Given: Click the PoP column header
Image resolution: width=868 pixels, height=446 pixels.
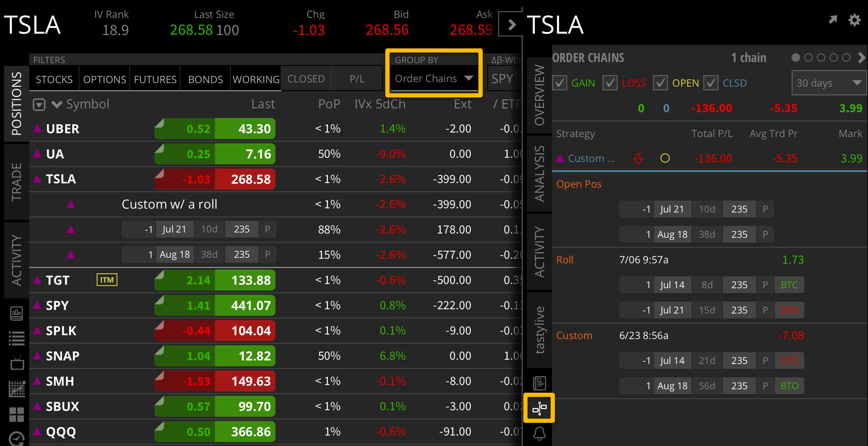Looking at the screenshot, I should [329, 104].
